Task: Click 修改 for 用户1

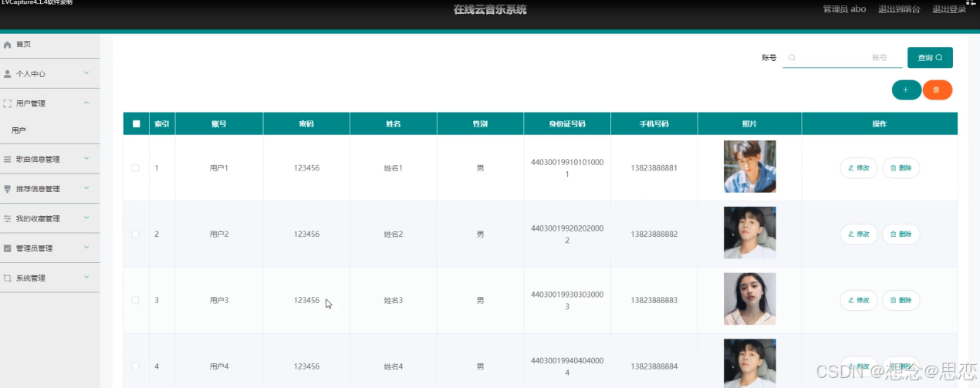Action: [859, 168]
